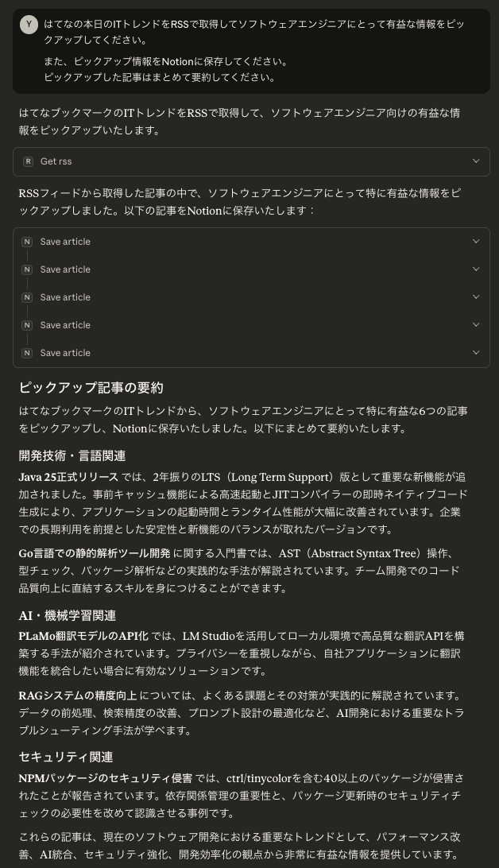Click the R icon beside Get rss
Image resolution: width=499 pixels, height=868 pixels.
point(28,161)
